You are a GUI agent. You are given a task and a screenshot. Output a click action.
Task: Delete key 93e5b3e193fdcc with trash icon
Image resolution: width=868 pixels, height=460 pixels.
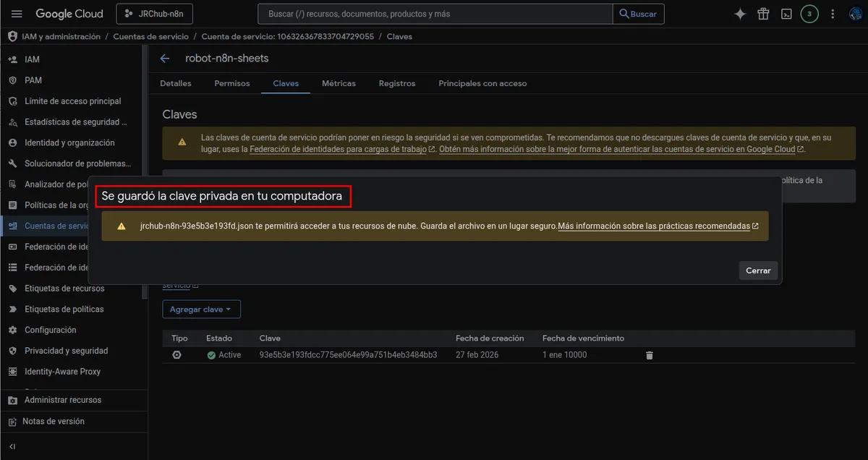tap(650, 355)
